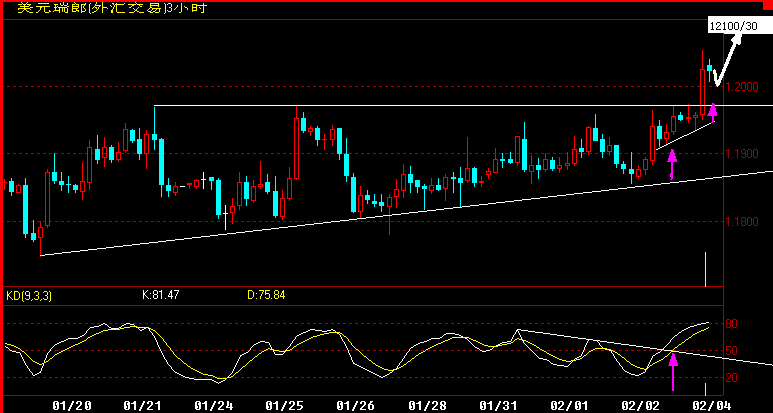Click the 80 level on KD axis

coord(733,325)
